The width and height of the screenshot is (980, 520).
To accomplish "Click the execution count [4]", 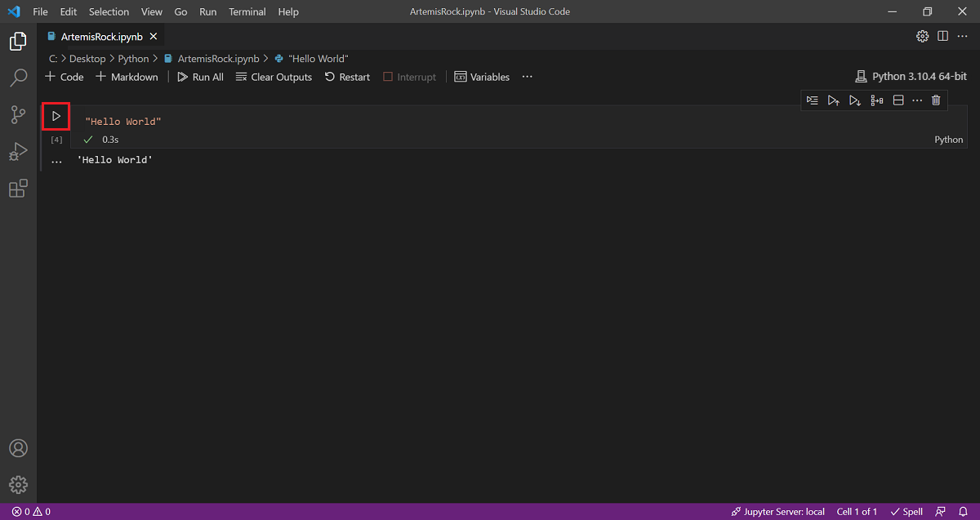I will (x=56, y=140).
